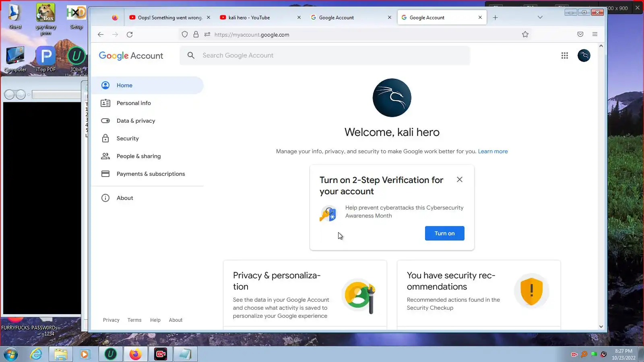Screen dimensions: 644x362
Task: Bookmark this page with the star icon
Action: coord(525,35)
